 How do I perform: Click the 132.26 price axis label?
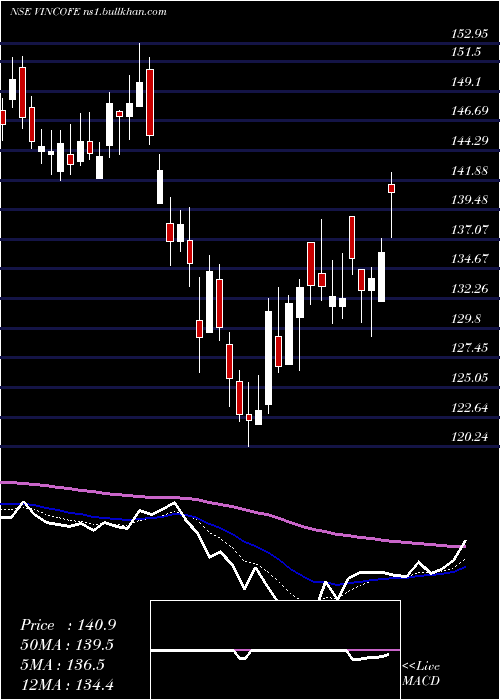tap(471, 289)
